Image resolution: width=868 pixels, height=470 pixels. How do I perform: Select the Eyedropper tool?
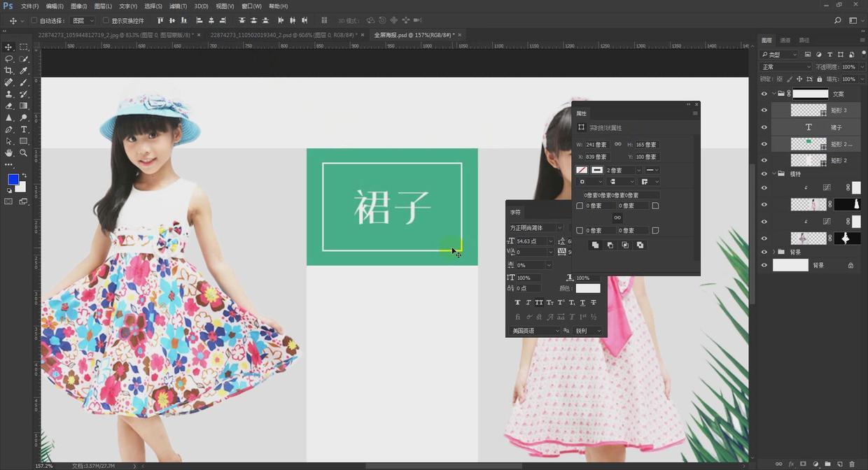[x=24, y=71]
